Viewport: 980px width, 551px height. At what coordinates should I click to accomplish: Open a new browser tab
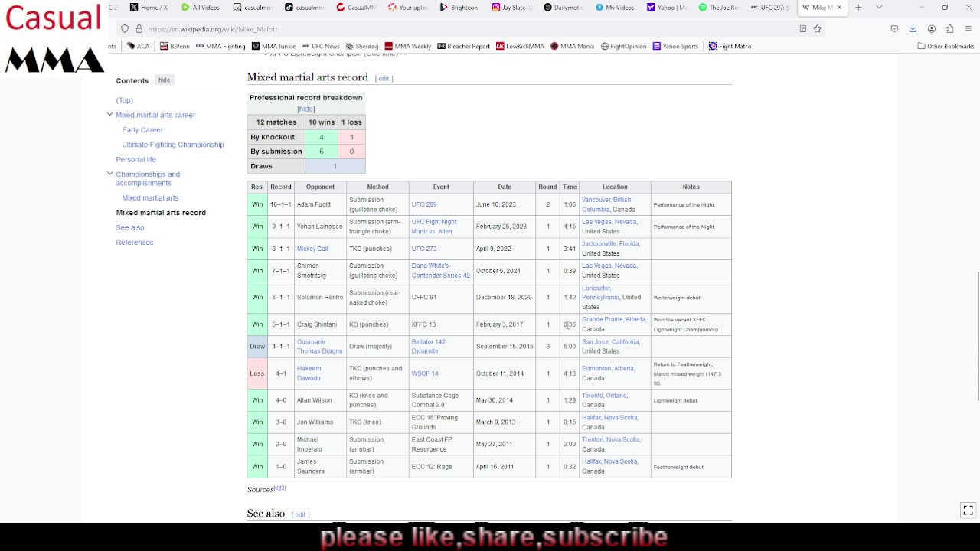858,8
